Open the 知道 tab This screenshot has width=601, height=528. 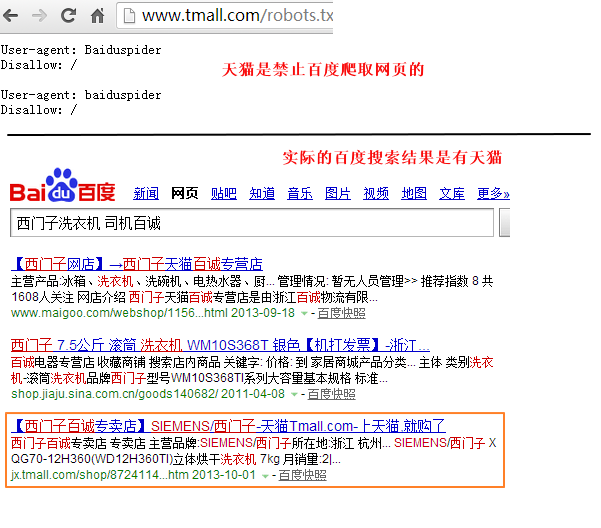point(262,193)
